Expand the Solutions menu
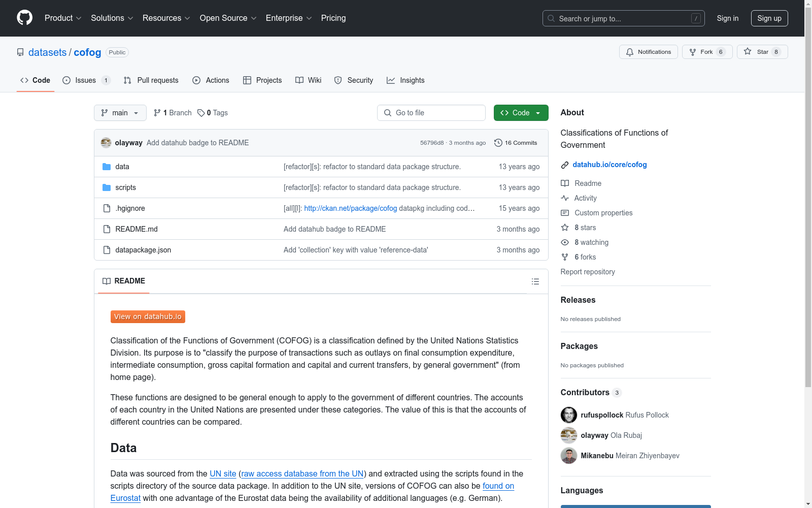 [112, 18]
